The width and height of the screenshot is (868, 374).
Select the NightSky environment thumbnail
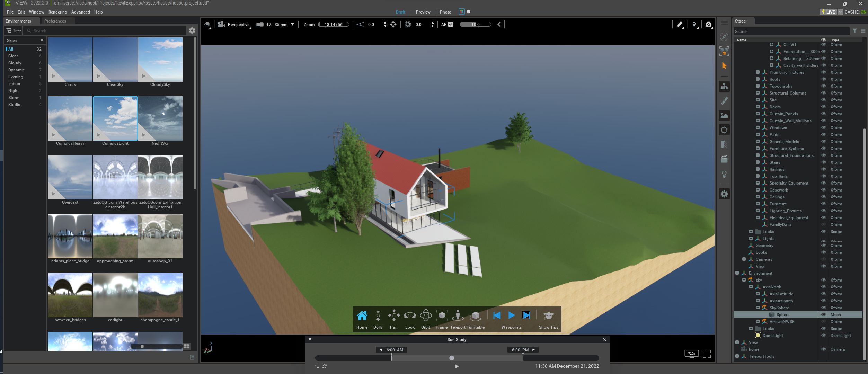[x=160, y=118]
